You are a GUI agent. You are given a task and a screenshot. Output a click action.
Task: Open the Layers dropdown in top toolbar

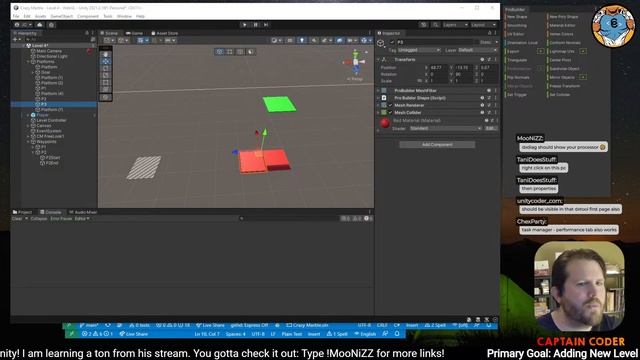tap(456, 25)
